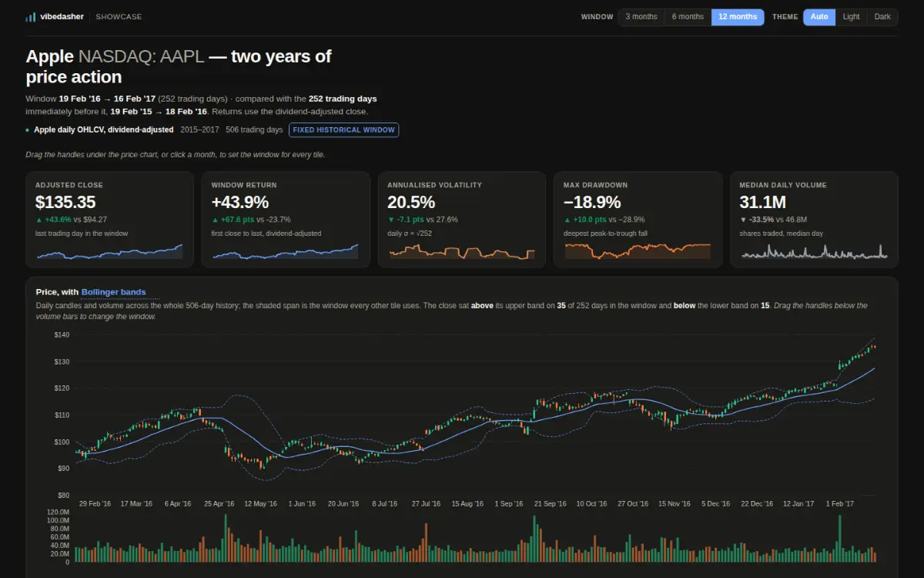This screenshot has width=924, height=578.
Task: Click the vibedasher brand name
Action: (x=62, y=17)
